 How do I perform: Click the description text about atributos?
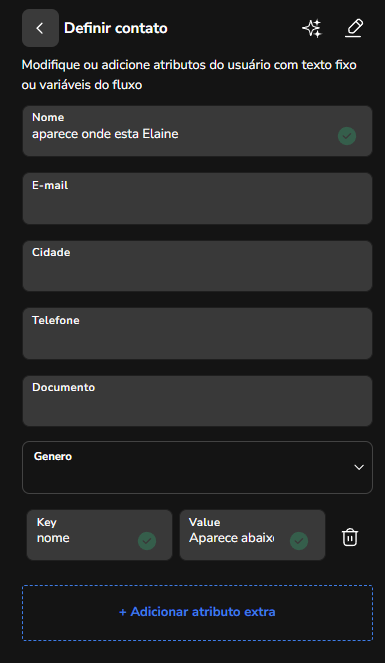(x=189, y=75)
